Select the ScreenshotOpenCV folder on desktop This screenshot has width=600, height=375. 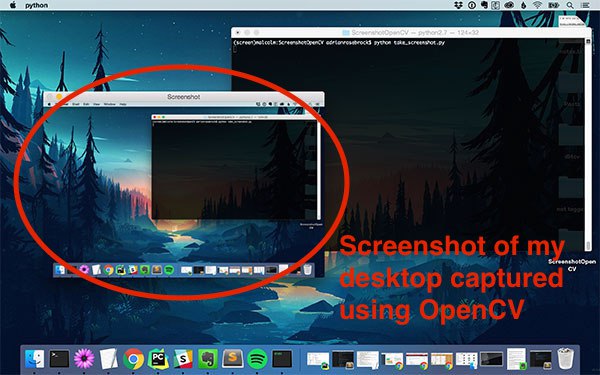click(x=572, y=265)
